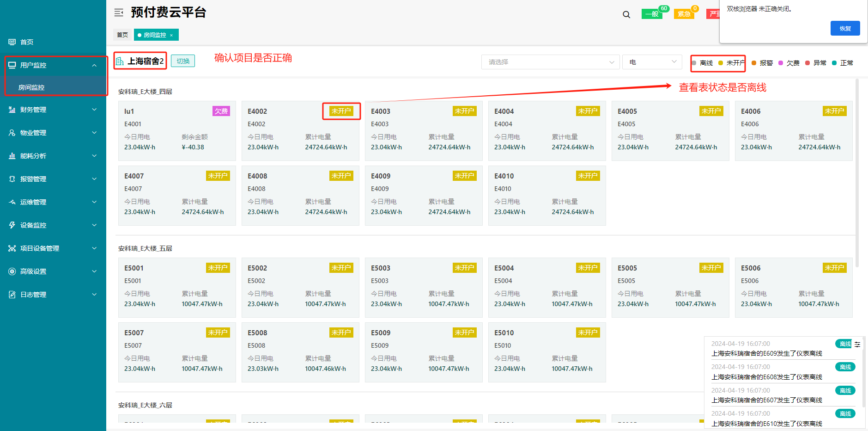Open the 首页 home sidebar icon

(12, 42)
